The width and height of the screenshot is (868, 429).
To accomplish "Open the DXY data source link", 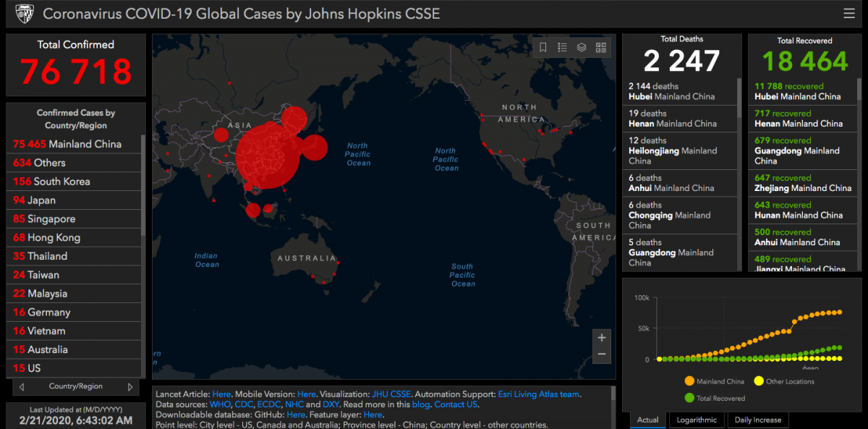I will (x=331, y=404).
